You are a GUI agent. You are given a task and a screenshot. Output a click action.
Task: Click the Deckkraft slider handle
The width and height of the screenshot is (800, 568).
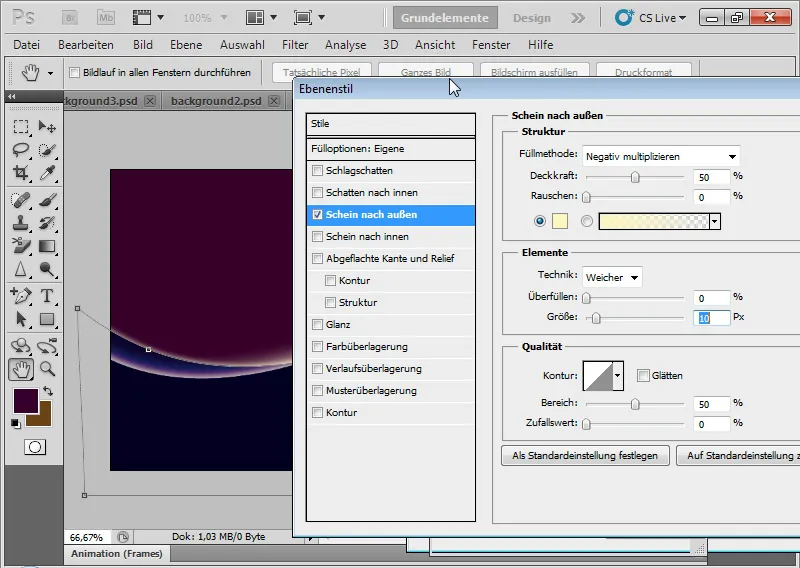[635, 177]
